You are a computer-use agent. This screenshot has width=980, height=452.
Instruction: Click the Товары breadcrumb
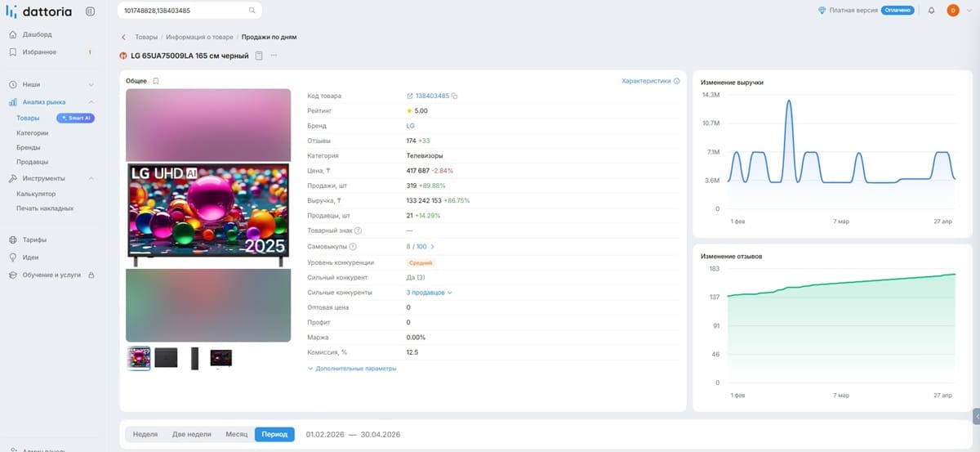(146, 37)
